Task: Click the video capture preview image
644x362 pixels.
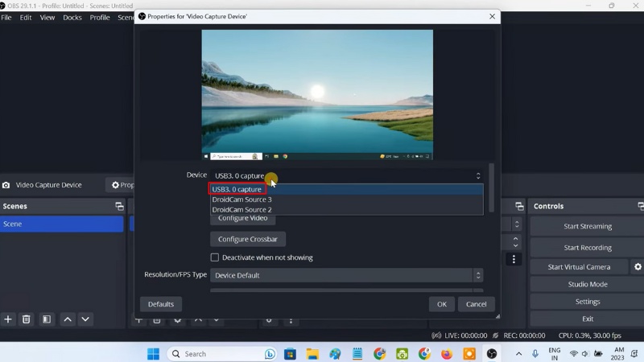Action: [x=317, y=94]
